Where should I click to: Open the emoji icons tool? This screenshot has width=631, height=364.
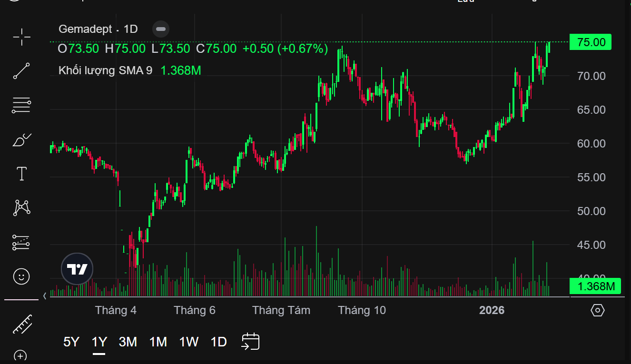[x=21, y=276]
